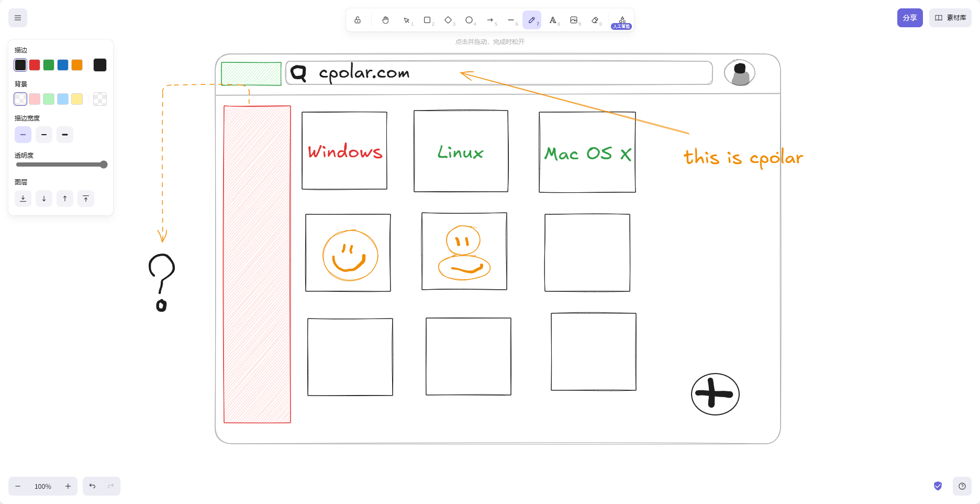Click the Mac OS X text on canvas
This screenshot has width=980, height=504.
point(588,154)
